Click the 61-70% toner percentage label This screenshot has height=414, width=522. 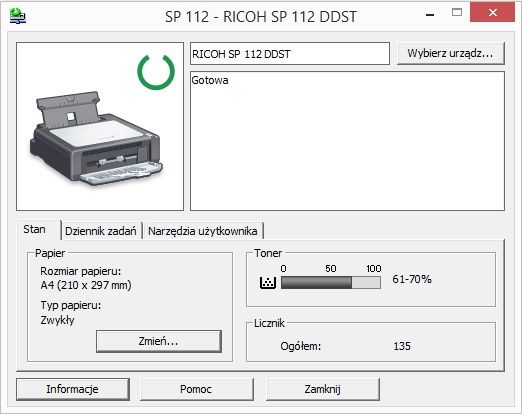tap(412, 279)
